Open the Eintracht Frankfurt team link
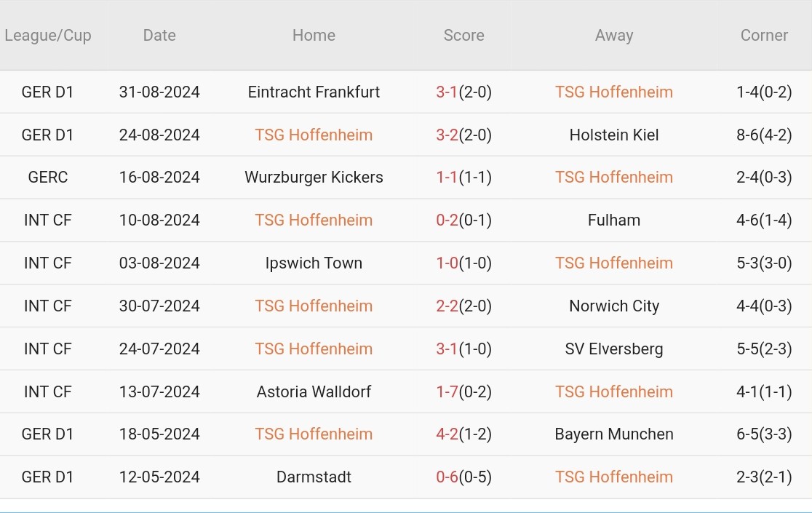 (x=314, y=92)
